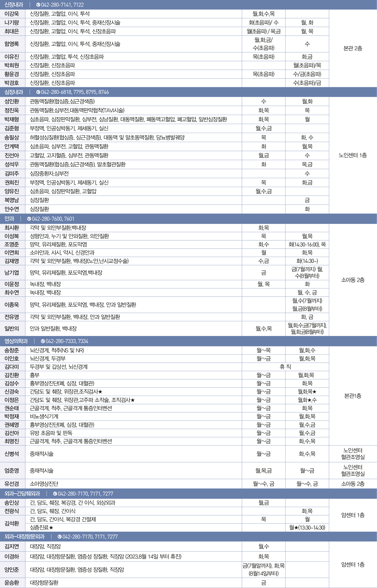Image resolution: width=377 pixels, height=588 pixels.
Task: Click schedule cell 월(초음파)/목
Action: coord(307,65)
